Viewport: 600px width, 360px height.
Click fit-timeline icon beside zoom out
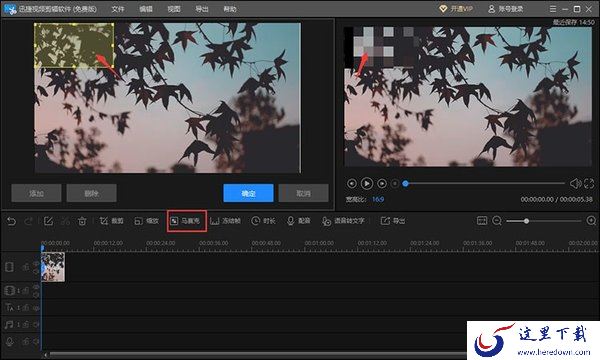click(x=482, y=221)
